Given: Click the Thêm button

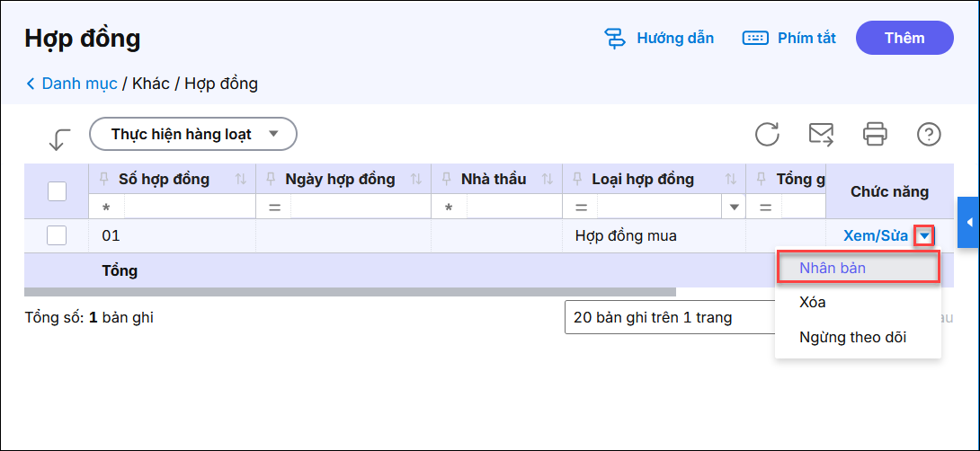Looking at the screenshot, I should pyautogui.click(x=904, y=38).
